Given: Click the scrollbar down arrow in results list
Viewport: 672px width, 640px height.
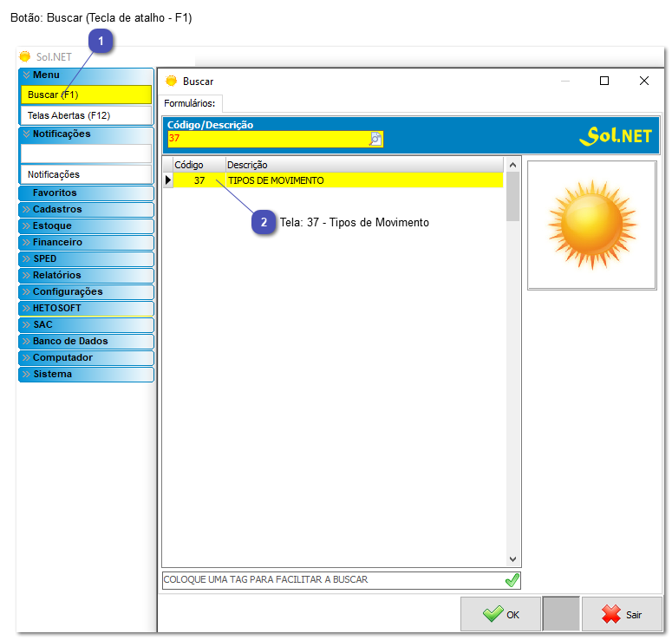Looking at the screenshot, I should 512,559.
